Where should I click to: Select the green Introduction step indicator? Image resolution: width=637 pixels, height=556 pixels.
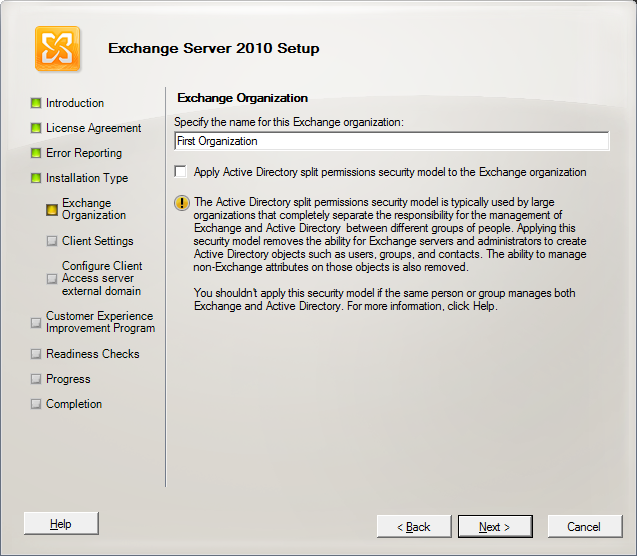(36, 103)
